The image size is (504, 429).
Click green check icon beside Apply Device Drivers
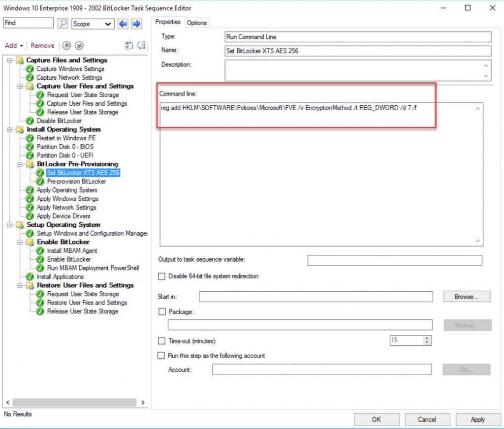(30, 216)
